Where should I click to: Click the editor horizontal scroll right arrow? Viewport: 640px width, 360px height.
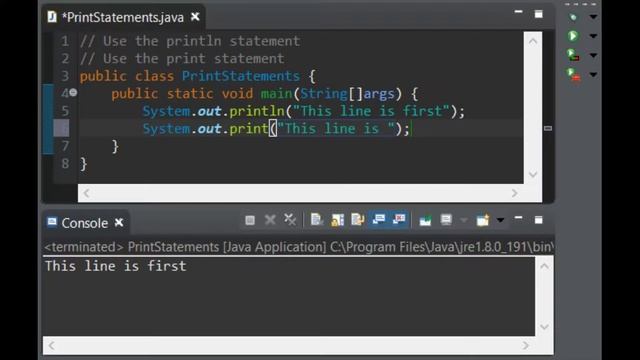(x=514, y=193)
